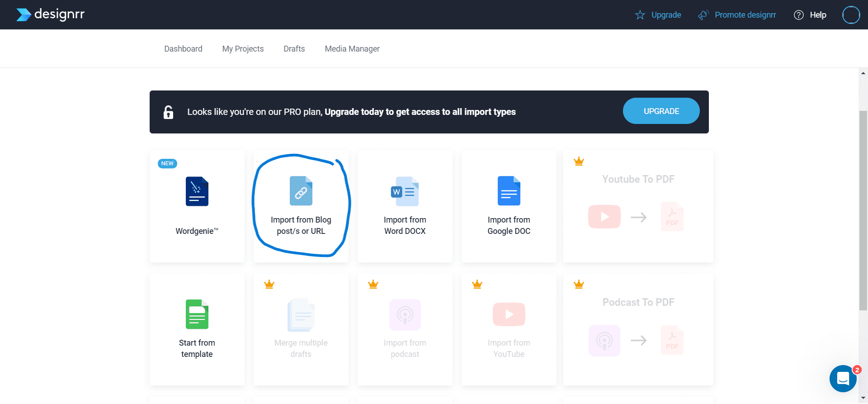Click the Merge multiple drafts icon

tap(301, 314)
